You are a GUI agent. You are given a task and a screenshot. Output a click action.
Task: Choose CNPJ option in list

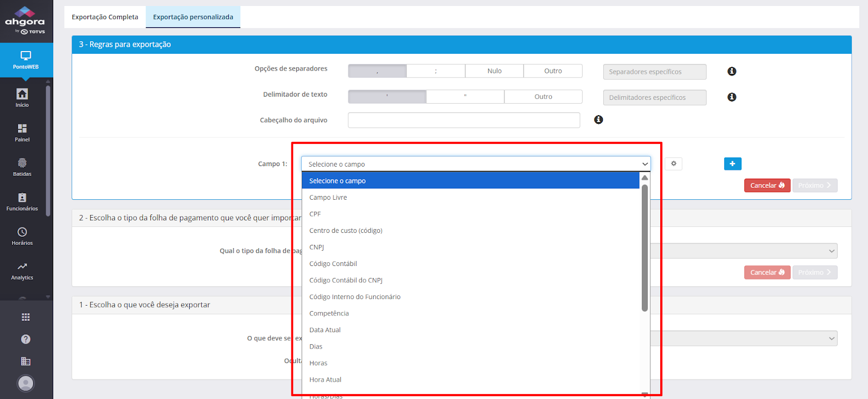(x=471, y=247)
